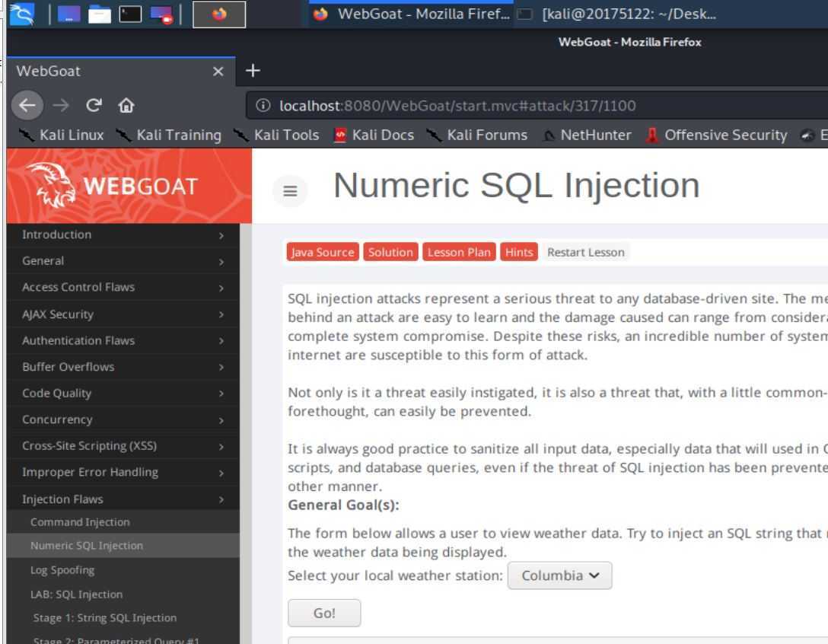828x644 pixels.
Task: Click the Java Source button
Action: click(323, 252)
